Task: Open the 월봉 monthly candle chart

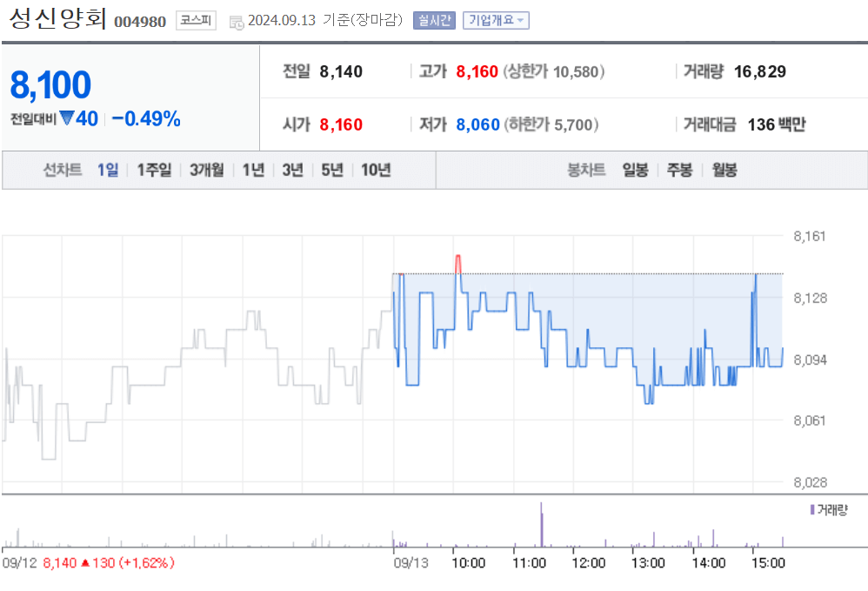Action: pos(724,170)
